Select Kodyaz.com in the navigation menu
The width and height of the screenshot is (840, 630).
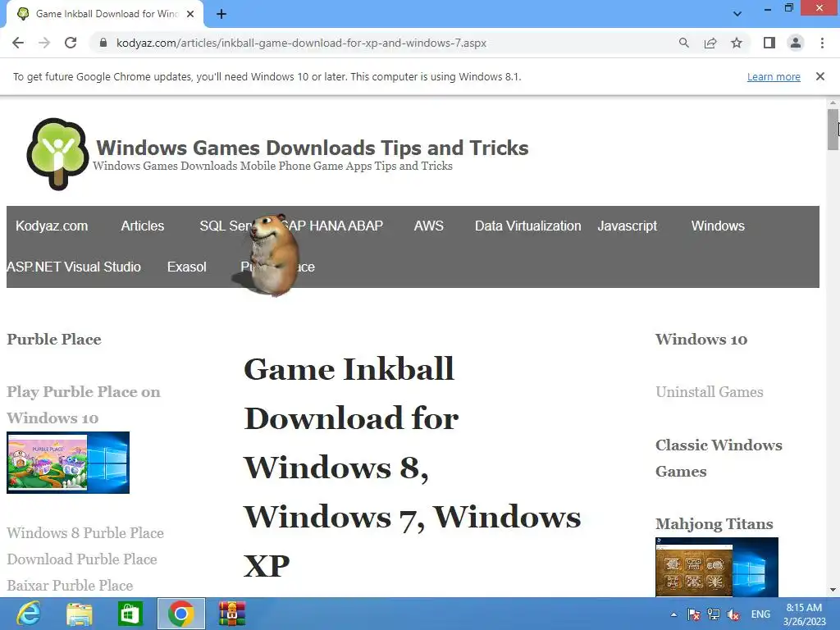[x=52, y=226]
